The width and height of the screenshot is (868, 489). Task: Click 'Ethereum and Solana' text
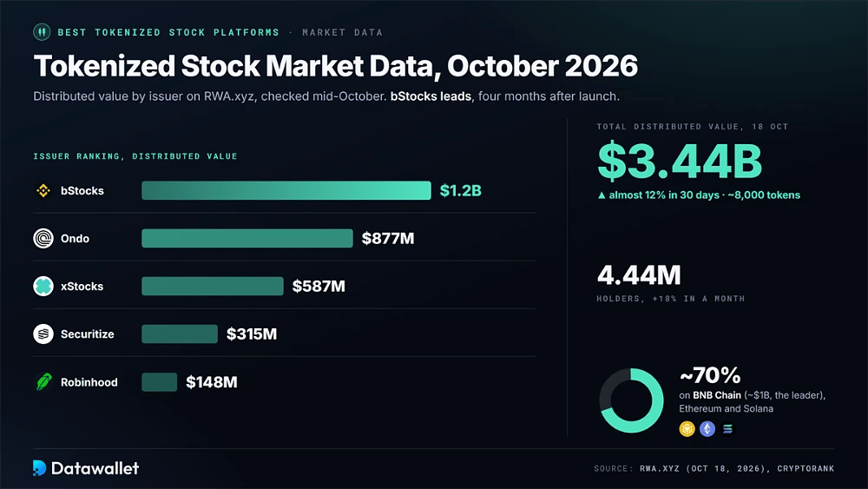(x=727, y=409)
